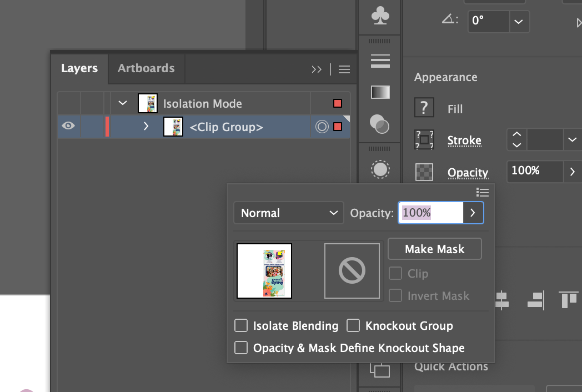Open the Normal blending mode dropdown
Viewport: 582px width, 392px height.
pyautogui.click(x=288, y=213)
